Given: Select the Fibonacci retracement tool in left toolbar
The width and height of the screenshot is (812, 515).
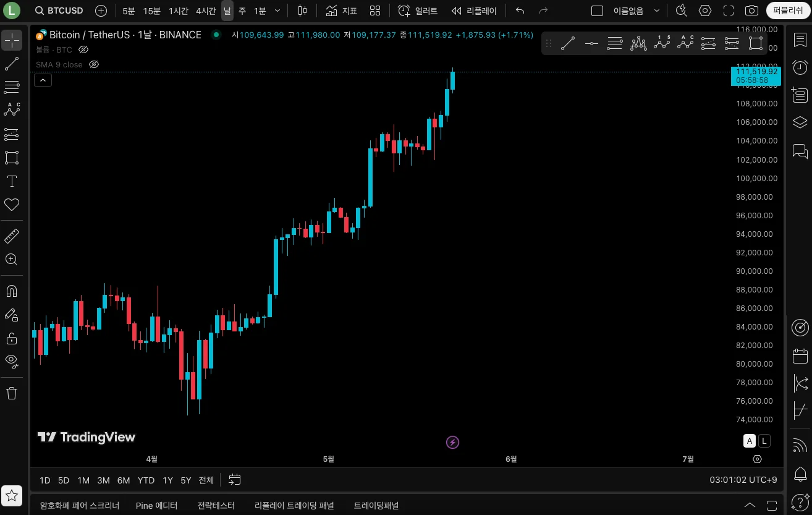Looking at the screenshot, I should (12, 87).
